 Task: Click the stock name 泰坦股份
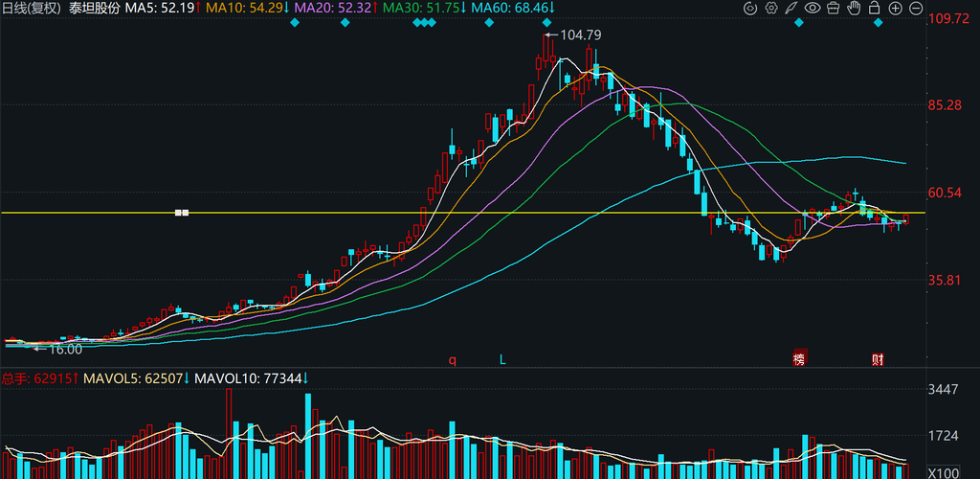click(94, 8)
